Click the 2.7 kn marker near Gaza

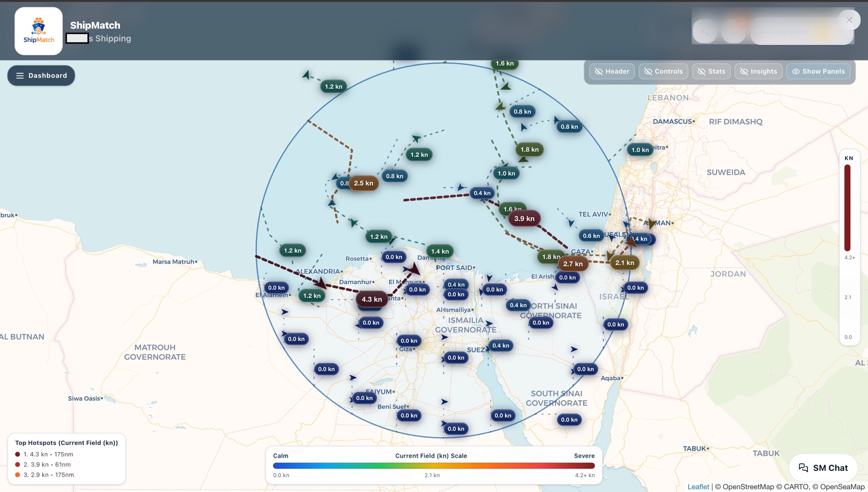click(572, 263)
